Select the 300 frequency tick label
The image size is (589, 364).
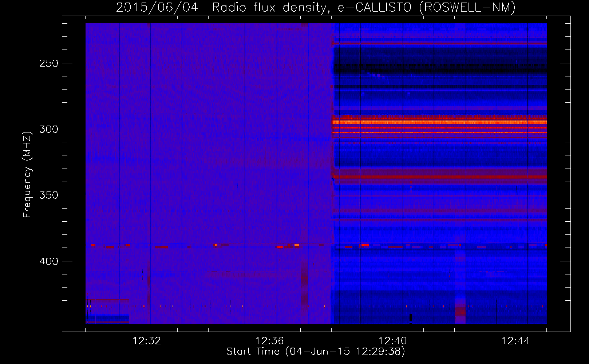pos(49,129)
